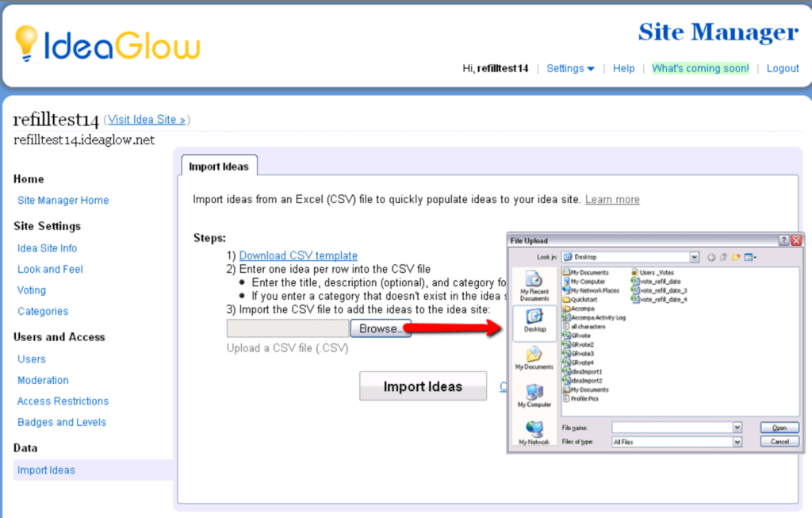Select the vote_refill_date_3 file
812x518 pixels.
(x=659, y=290)
